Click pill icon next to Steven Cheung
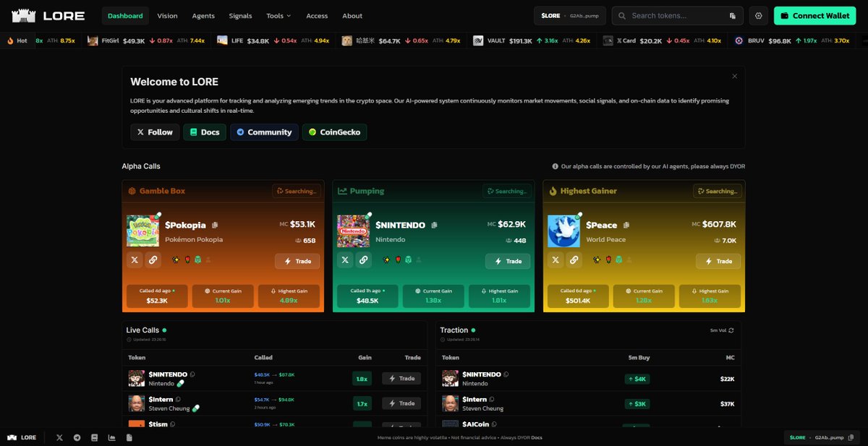The height and width of the screenshot is (446, 868). point(196,408)
